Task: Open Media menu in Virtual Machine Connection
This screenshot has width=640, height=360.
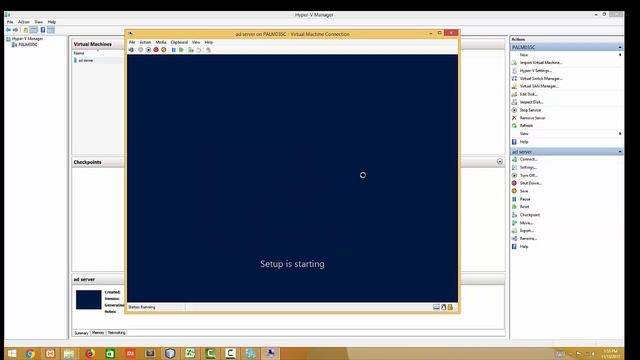Action: [x=160, y=42]
